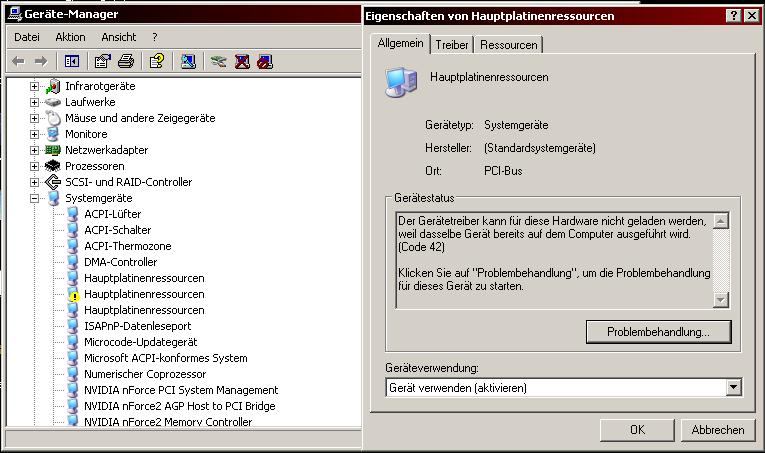
Task: Confirm with the OK button
Action: [637, 430]
